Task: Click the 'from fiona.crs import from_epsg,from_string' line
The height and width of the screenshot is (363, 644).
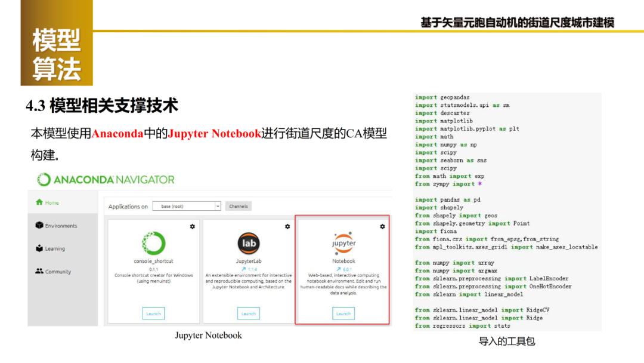Action: 487,239
